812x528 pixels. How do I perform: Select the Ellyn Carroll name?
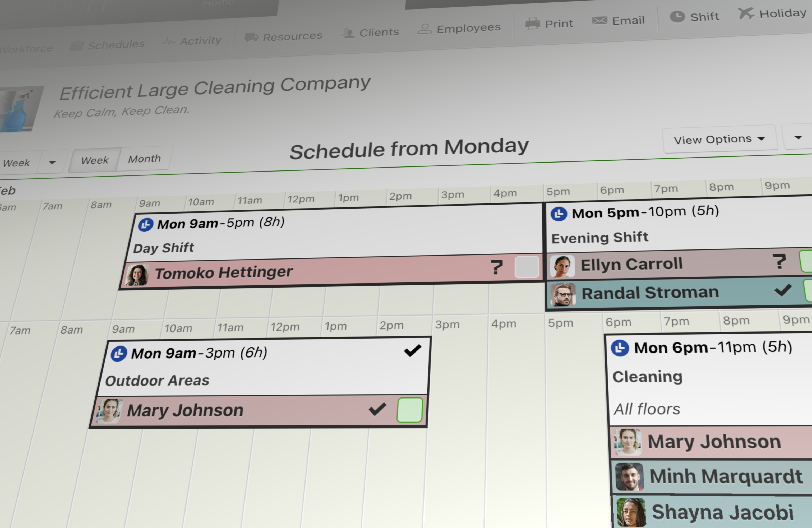[x=631, y=264]
